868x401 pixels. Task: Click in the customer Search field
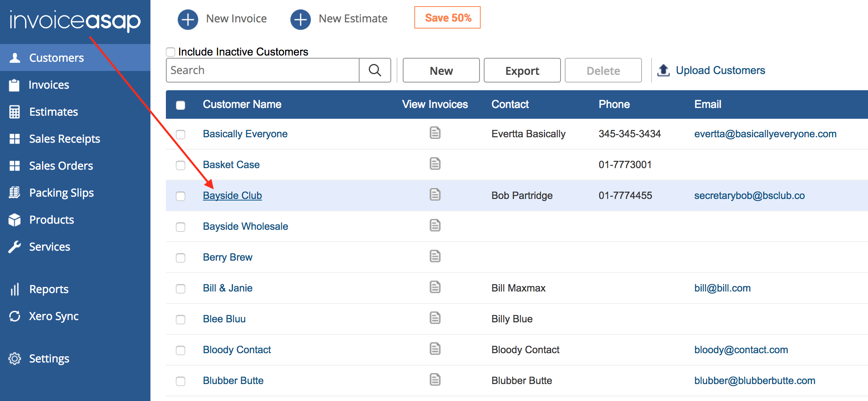(x=263, y=70)
